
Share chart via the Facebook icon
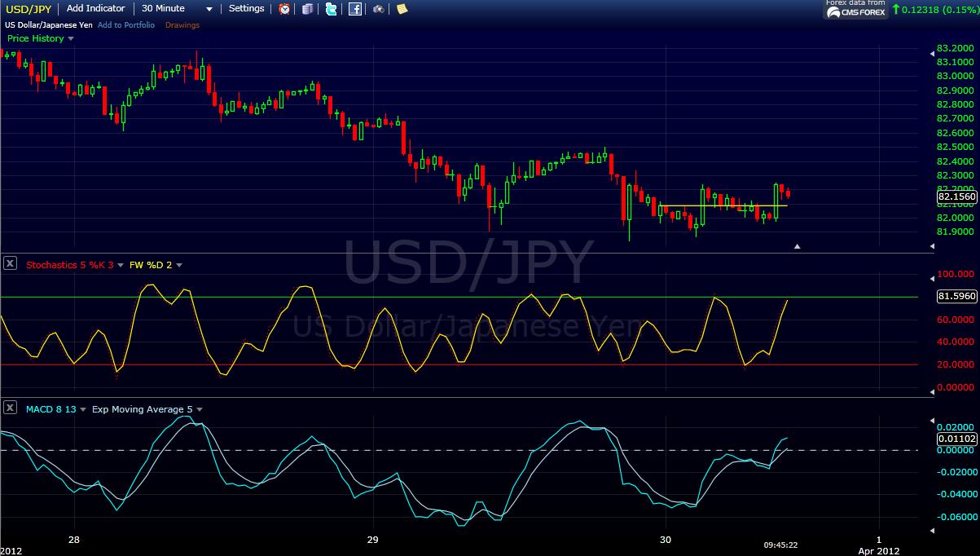(x=355, y=9)
